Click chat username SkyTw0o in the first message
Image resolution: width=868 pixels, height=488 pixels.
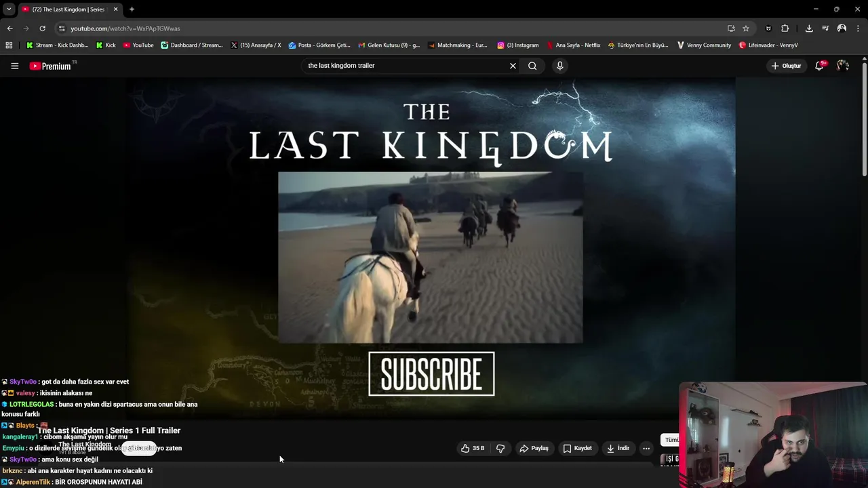coord(23,382)
